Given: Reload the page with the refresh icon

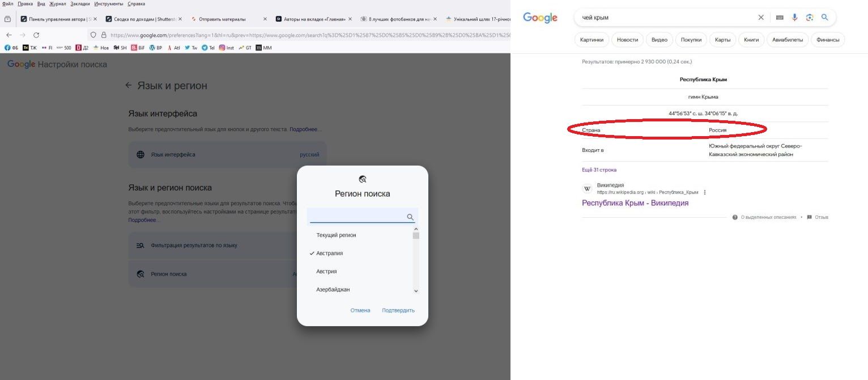Looking at the screenshot, I should pyautogui.click(x=36, y=35).
